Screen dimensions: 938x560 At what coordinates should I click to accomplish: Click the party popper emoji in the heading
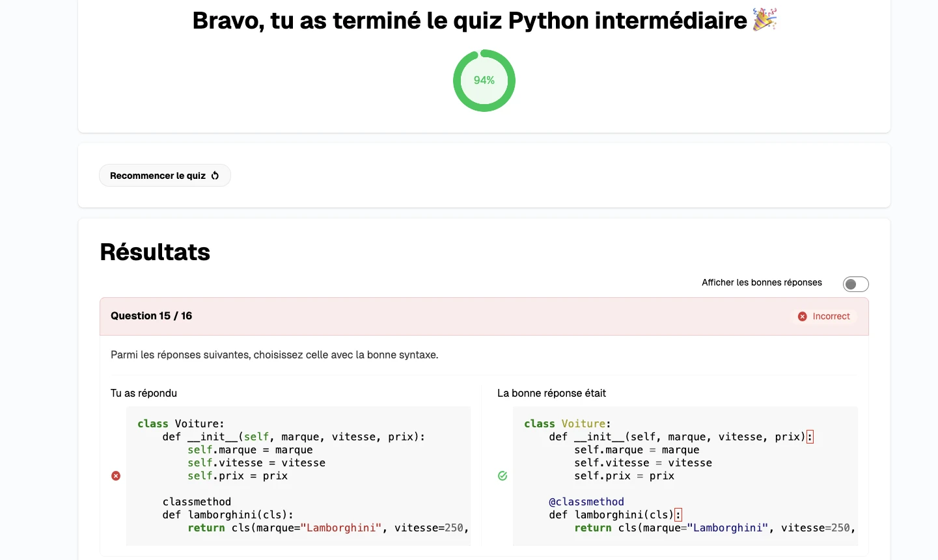764,20
